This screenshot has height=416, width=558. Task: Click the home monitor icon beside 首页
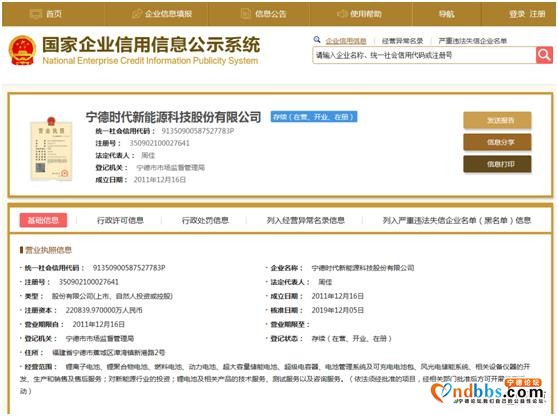click(36, 14)
